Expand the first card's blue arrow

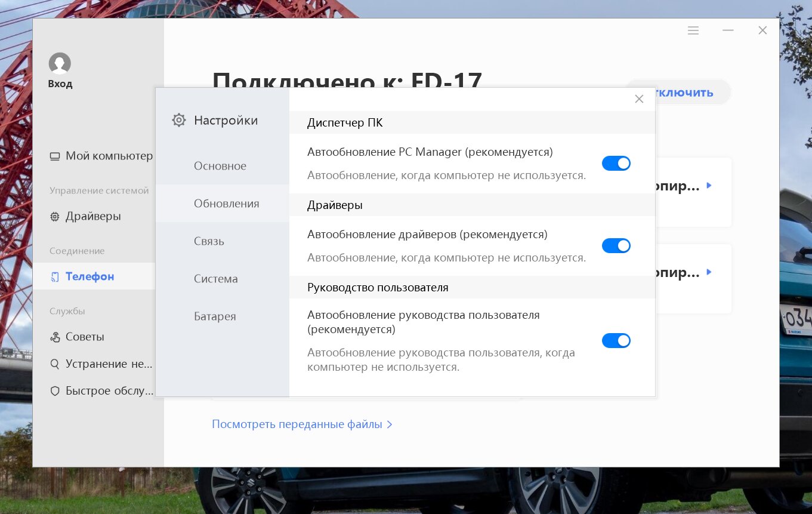point(709,186)
